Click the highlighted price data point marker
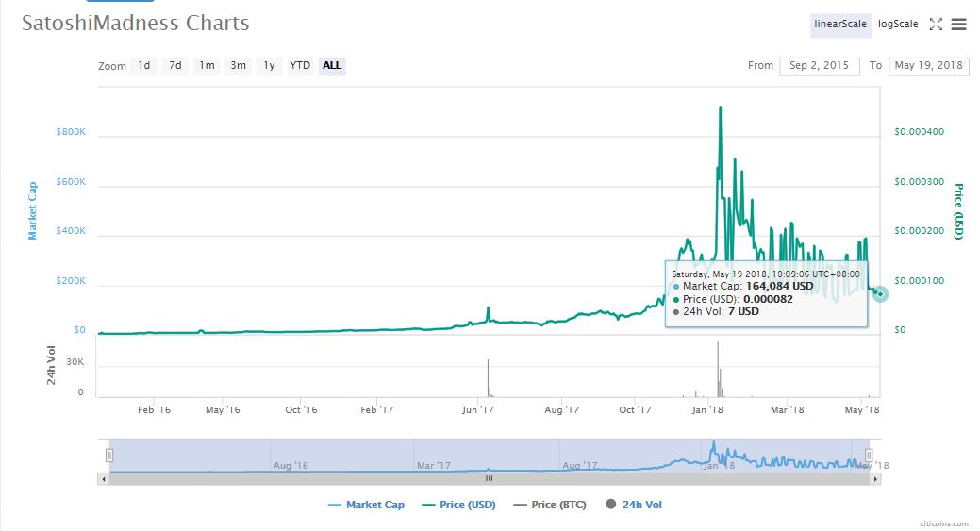980x531 pixels. (x=880, y=293)
